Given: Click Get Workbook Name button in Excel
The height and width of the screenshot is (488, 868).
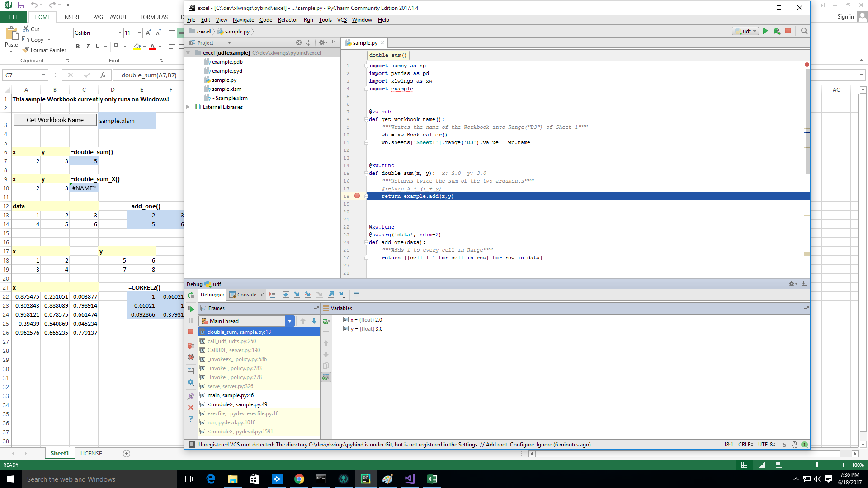Looking at the screenshot, I should (55, 120).
